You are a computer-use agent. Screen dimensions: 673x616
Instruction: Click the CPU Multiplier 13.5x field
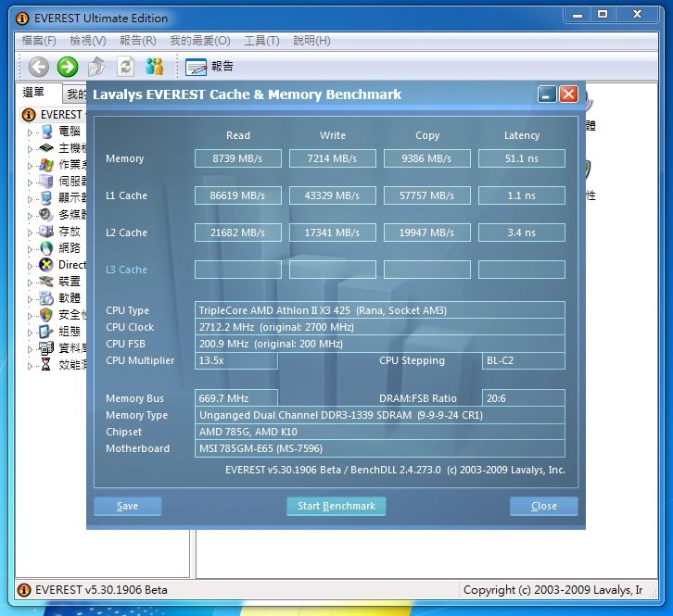pyautogui.click(x=236, y=360)
